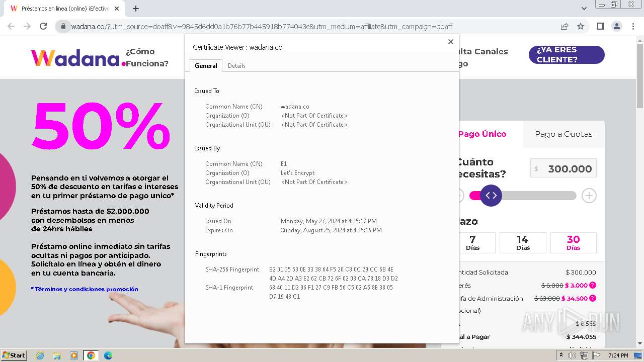Go forward in browser history
This screenshot has width=644, height=362.
click(x=27, y=26)
